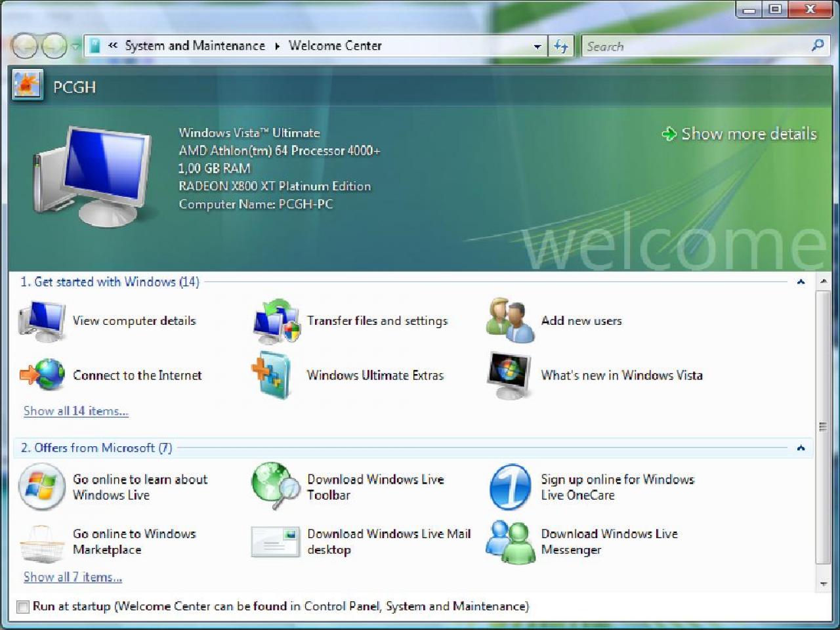This screenshot has width=840, height=630.
Task: Click the 1,00 GB RAM text
Action: pyautogui.click(x=215, y=168)
